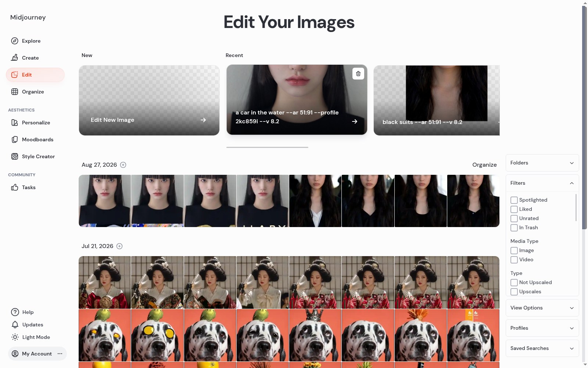
Task: Open Personalize from the sidebar icon
Action: click(15, 123)
